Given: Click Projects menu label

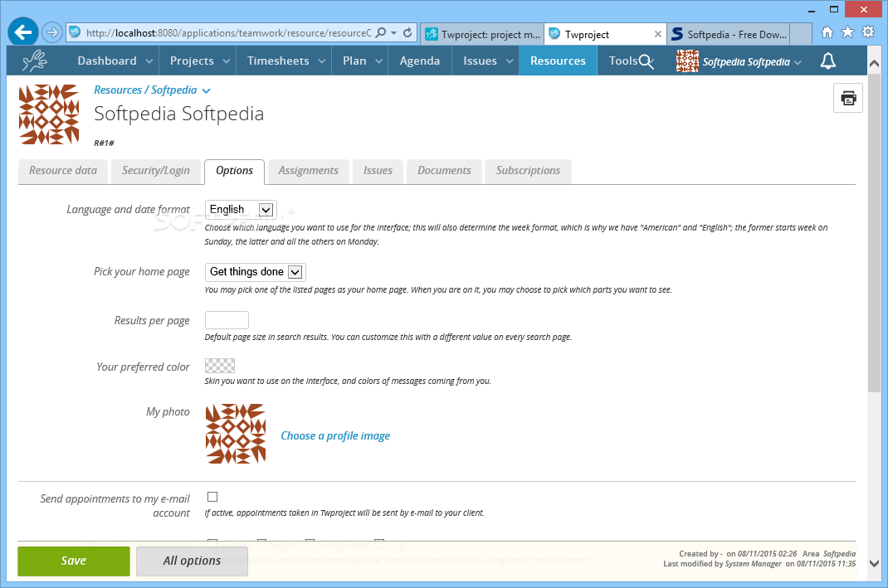Looking at the screenshot, I should (192, 61).
